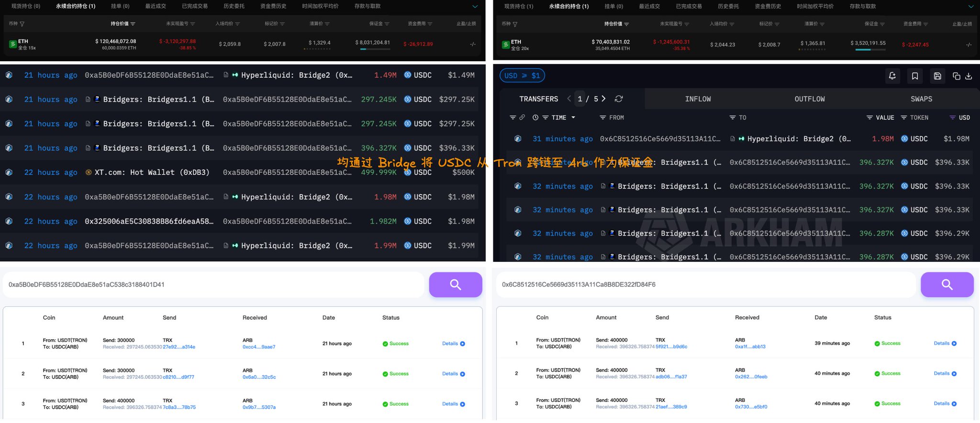Click the purple search button under right panel

[947, 285]
